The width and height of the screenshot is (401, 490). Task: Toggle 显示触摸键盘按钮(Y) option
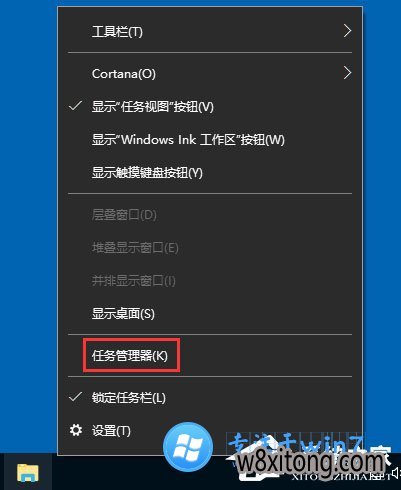[x=210, y=173]
